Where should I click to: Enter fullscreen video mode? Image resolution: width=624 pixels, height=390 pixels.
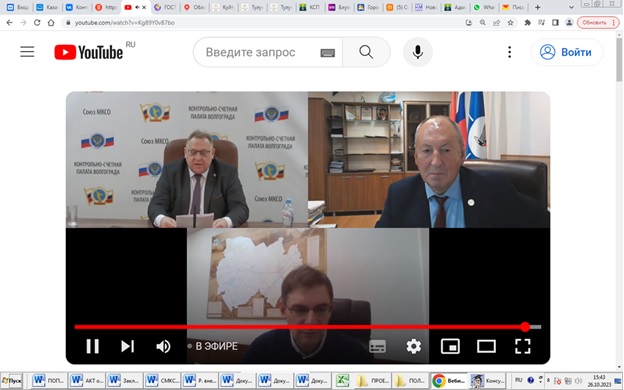point(523,346)
